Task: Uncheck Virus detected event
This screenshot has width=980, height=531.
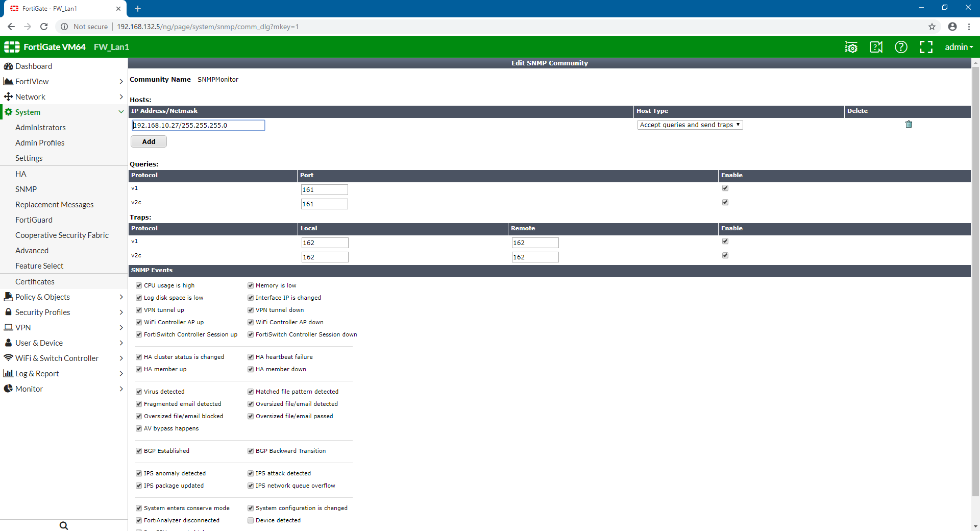Action: coord(139,392)
